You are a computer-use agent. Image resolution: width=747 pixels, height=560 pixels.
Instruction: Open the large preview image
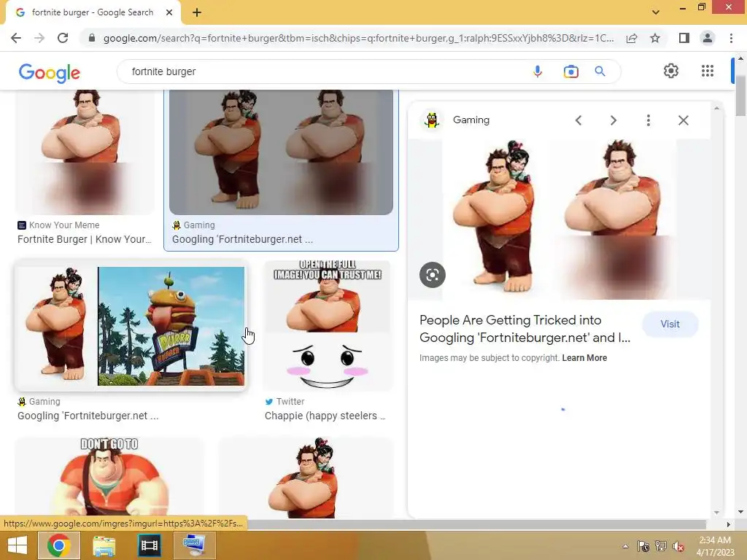[x=559, y=219]
